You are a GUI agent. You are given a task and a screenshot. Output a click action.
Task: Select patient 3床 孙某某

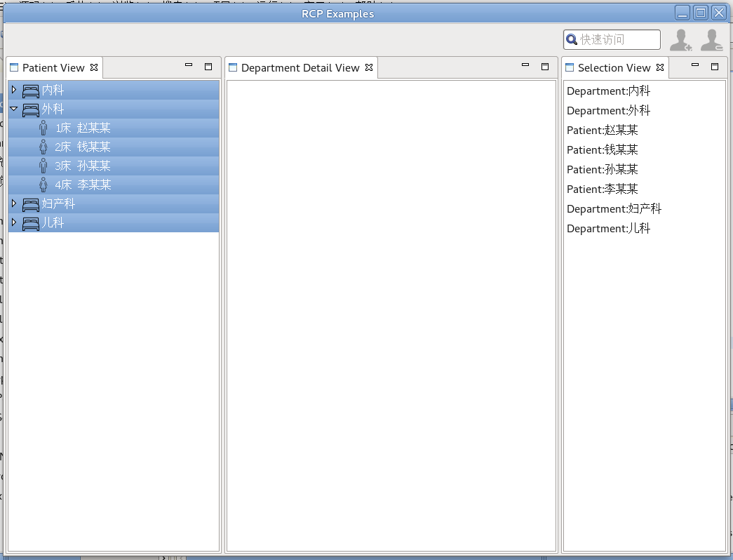[114, 166]
